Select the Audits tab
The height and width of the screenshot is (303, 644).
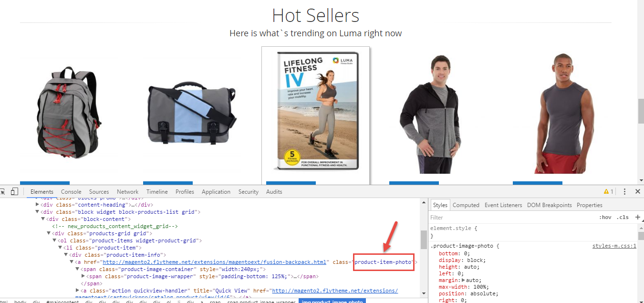tap(274, 192)
